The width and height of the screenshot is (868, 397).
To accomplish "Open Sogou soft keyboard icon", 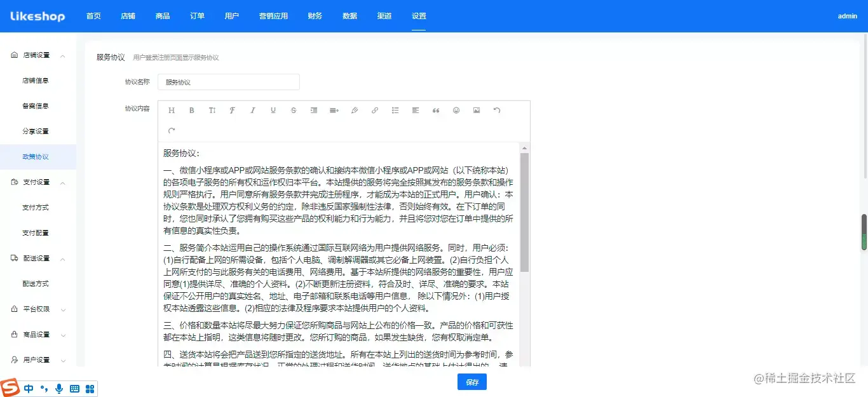I will [74, 389].
